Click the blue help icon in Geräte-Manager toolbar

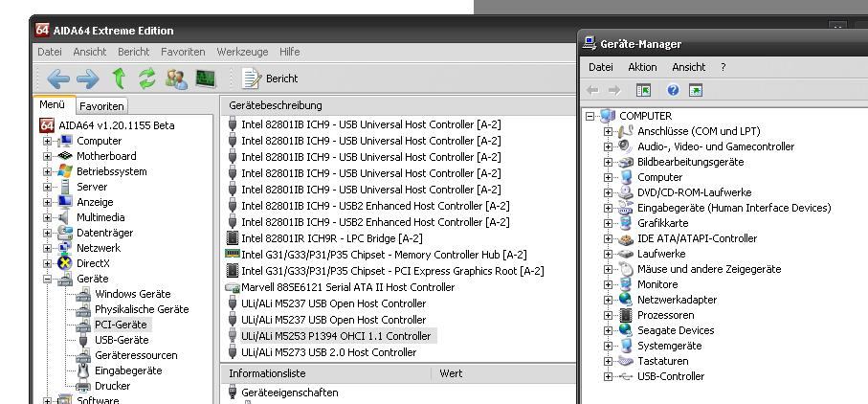pyautogui.click(x=673, y=90)
